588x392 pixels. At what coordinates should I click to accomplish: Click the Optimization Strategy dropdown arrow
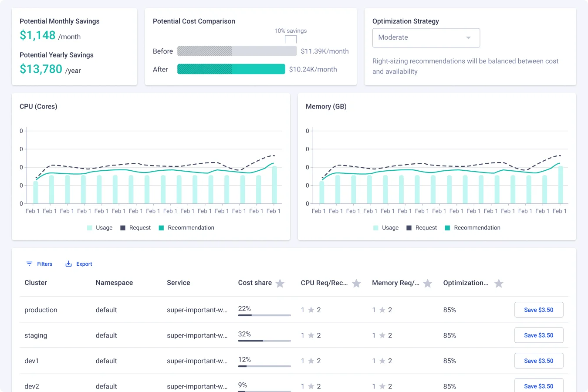point(468,38)
